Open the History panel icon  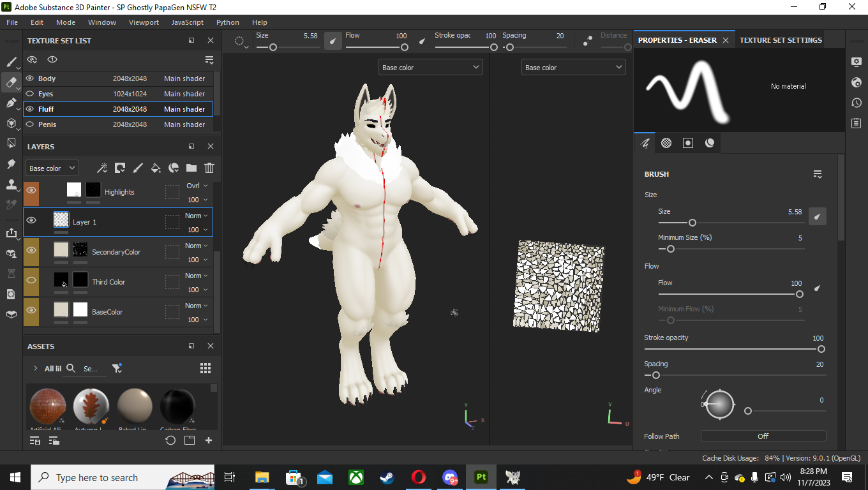(x=857, y=103)
